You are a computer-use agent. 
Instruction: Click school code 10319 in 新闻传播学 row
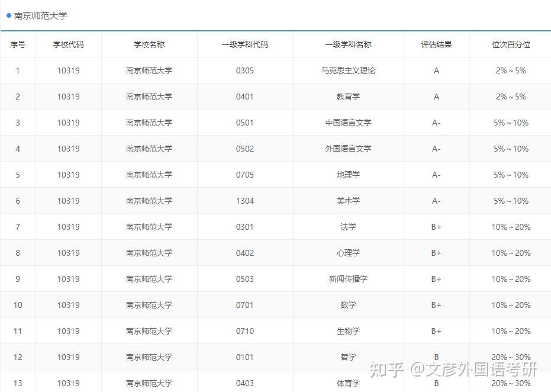click(x=69, y=279)
